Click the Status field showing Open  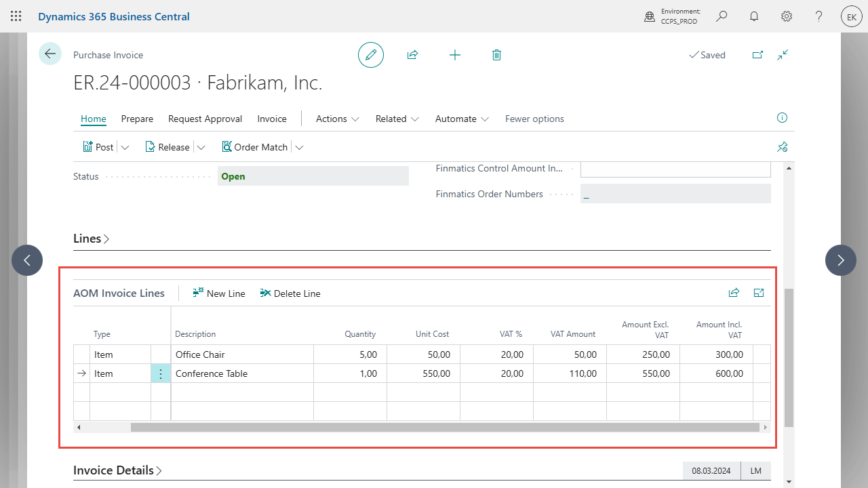[313, 176]
